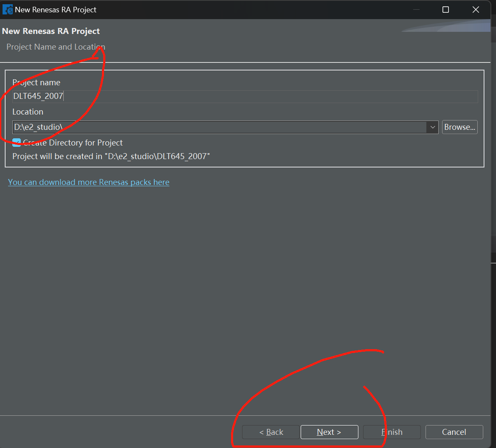Toggle Create Directory for Project checkbox
The height and width of the screenshot is (448, 496).
17,143
